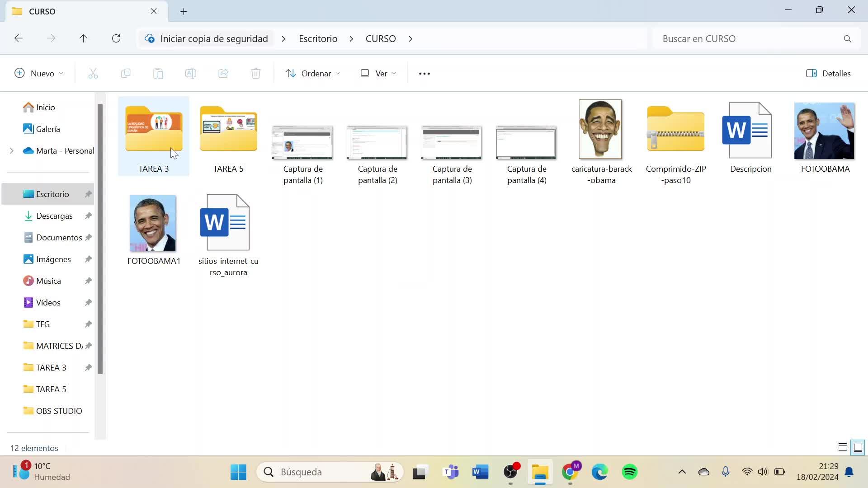Select the caricatura-barack-obama image thumbnail
Screen dimensions: 868x488
(600, 130)
